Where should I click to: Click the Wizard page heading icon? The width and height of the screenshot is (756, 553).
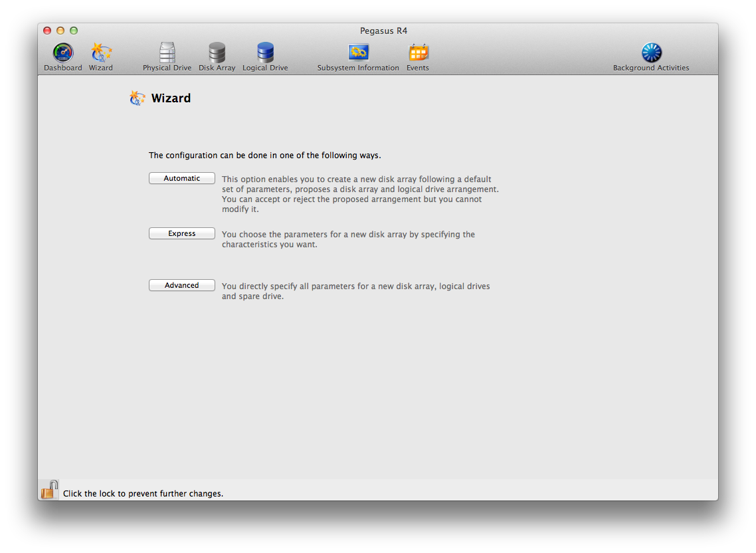coord(138,98)
